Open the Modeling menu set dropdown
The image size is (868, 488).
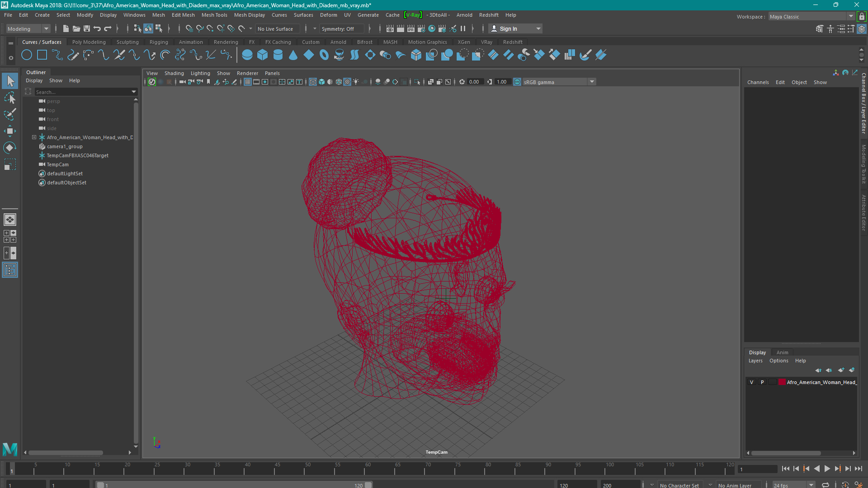(28, 29)
